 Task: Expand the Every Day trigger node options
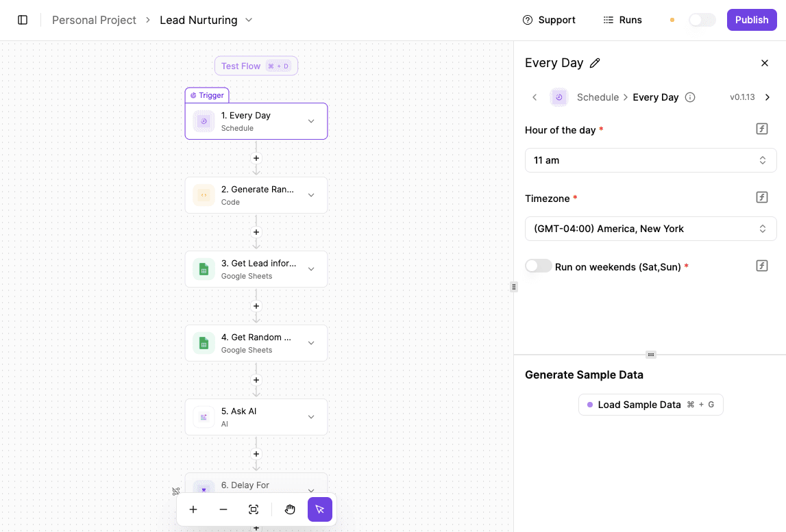pyautogui.click(x=312, y=121)
